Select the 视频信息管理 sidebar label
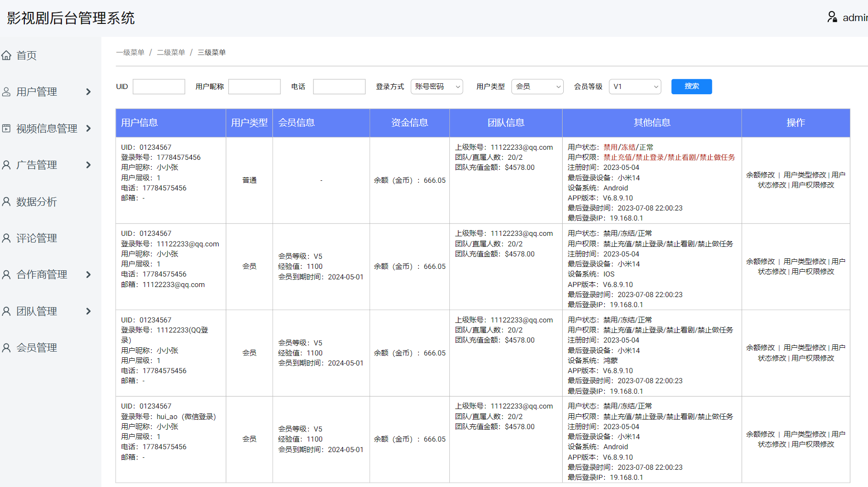868x487 pixels. tap(47, 129)
